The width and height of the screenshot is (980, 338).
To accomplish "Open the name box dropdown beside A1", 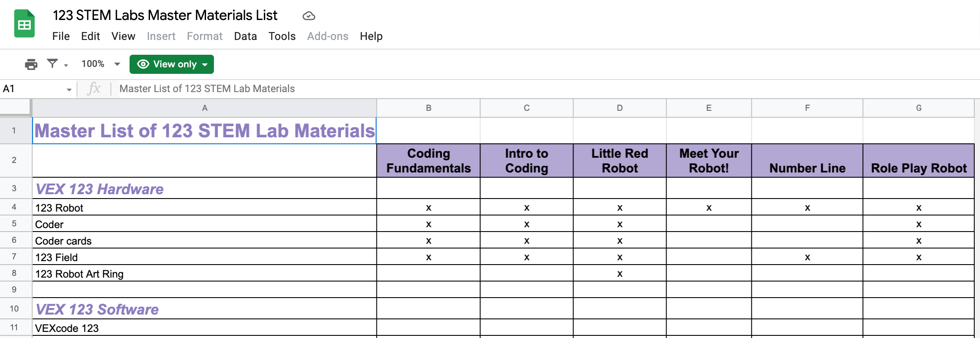I will point(70,89).
